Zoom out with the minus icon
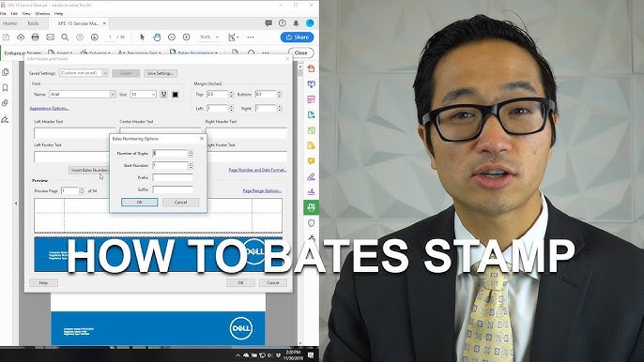 pyautogui.click(x=172, y=38)
